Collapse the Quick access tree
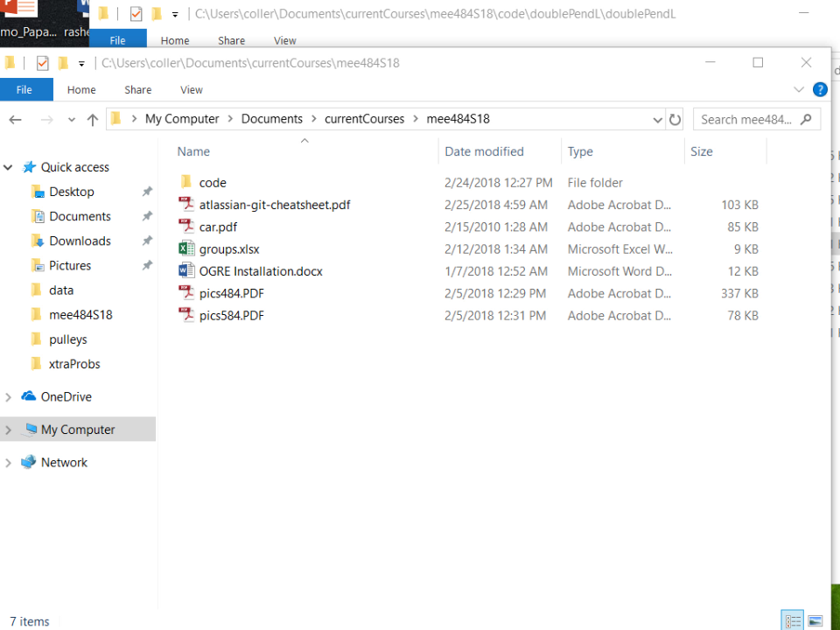The image size is (840, 630). pyautogui.click(x=8, y=168)
